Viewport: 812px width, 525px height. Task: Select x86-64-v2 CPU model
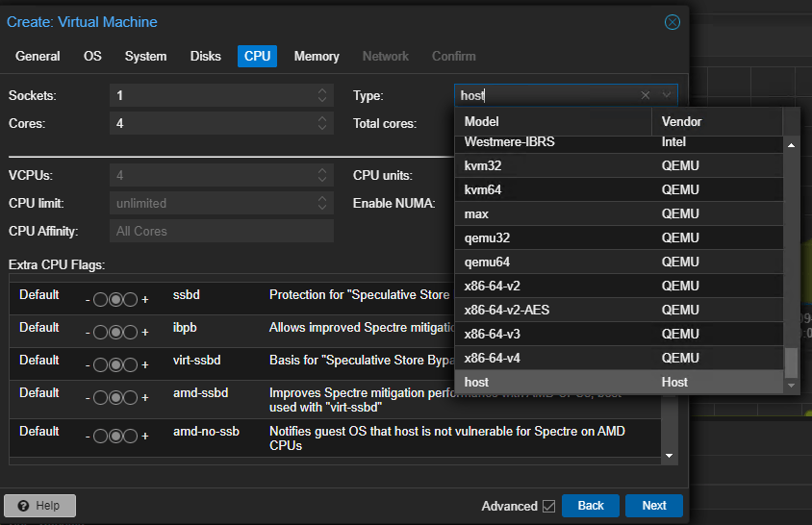[619, 286]
